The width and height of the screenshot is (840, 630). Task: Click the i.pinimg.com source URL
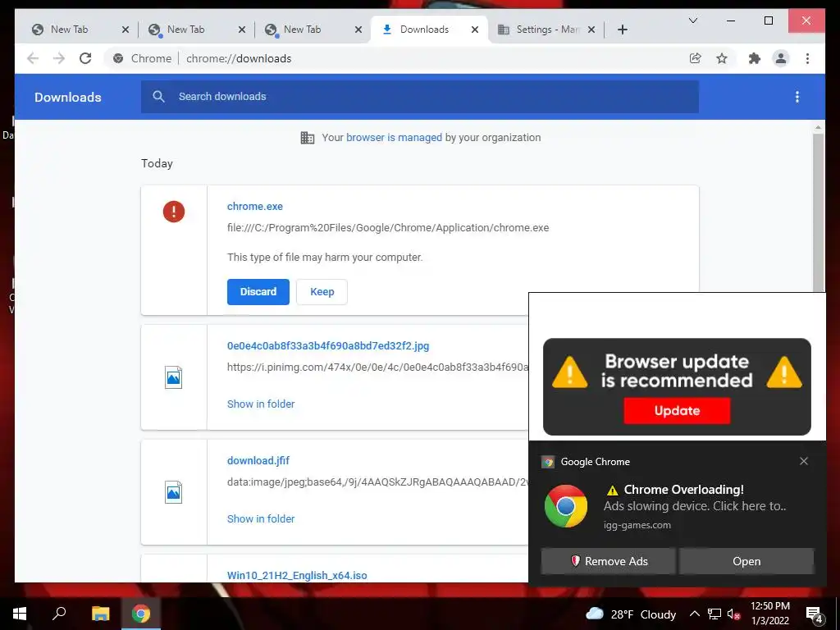coord(377,367)
